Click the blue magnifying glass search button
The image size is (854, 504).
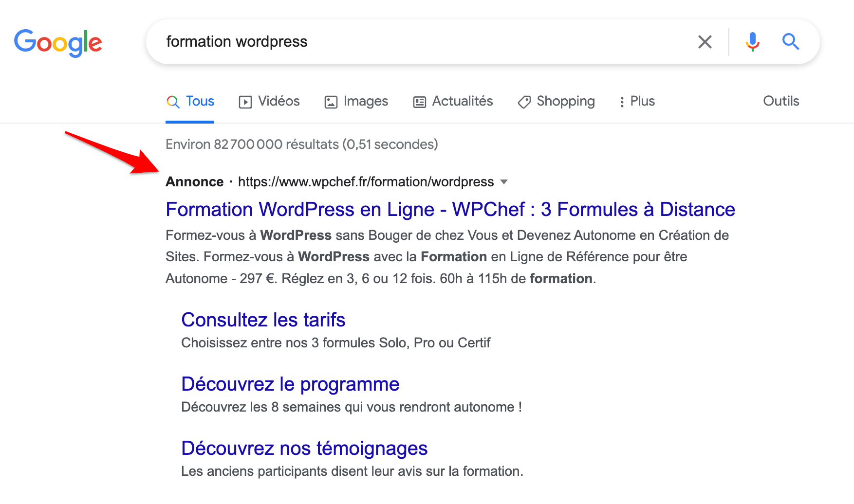coord(791,42)
